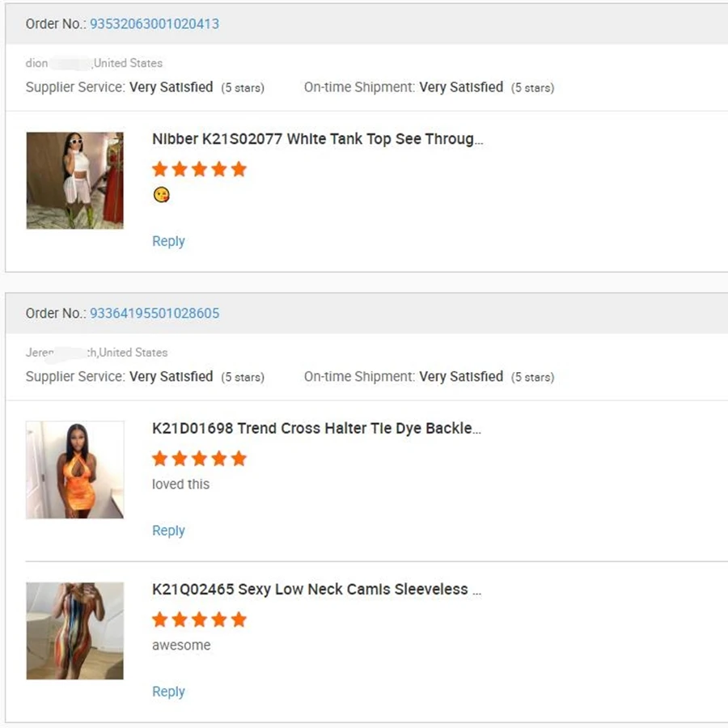Click the fifth star of Low Neck Camis rating

239,620
